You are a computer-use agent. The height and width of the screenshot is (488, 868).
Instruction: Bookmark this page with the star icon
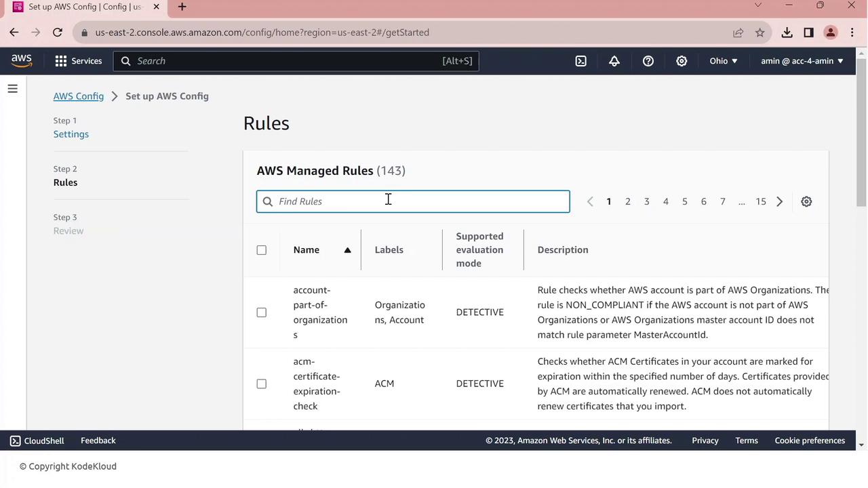click(x=760, y=33)
